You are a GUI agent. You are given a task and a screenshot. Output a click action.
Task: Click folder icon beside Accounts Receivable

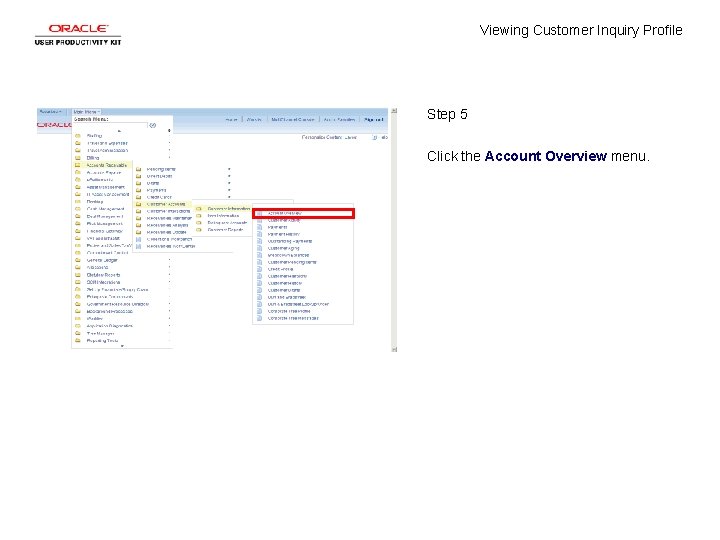(78, 165)
